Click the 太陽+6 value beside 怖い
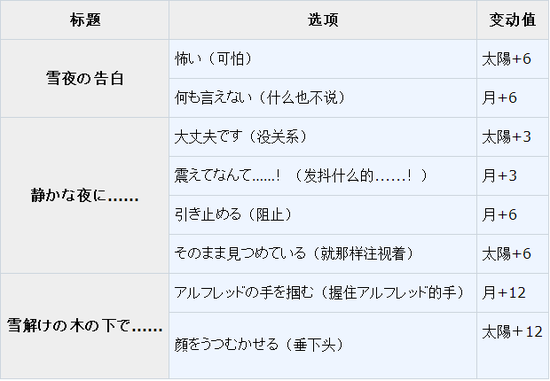This screenshot has width=550, height=381. (x=507, y=59)
